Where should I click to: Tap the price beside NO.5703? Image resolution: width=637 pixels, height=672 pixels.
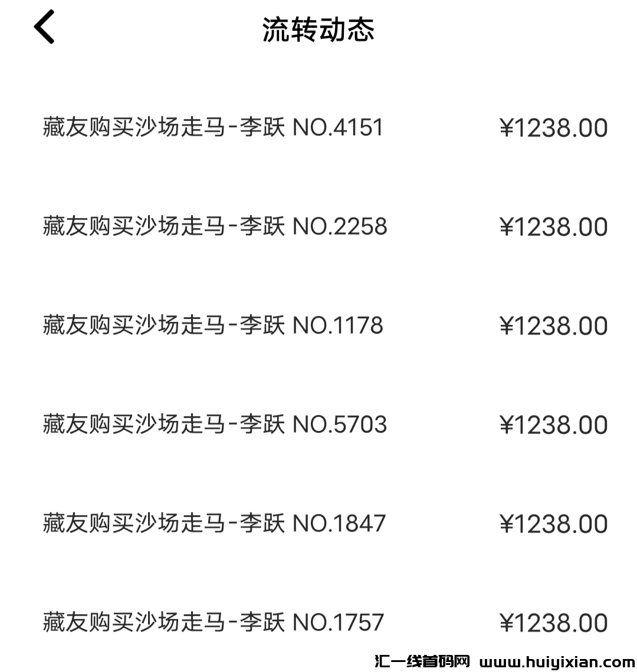click(x=553, y=425)
